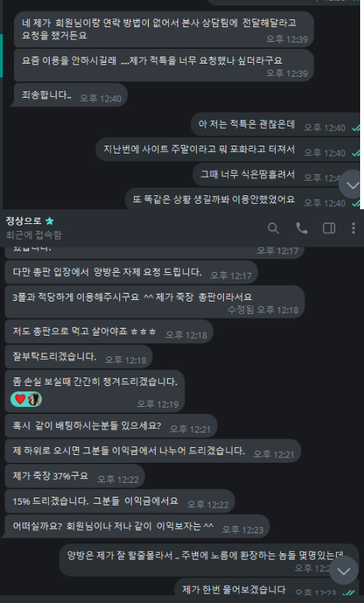The image size is (364, 603).
Task: Start a voice call with 정상으로
Action: pyautogui.click(x=301, y=229)
